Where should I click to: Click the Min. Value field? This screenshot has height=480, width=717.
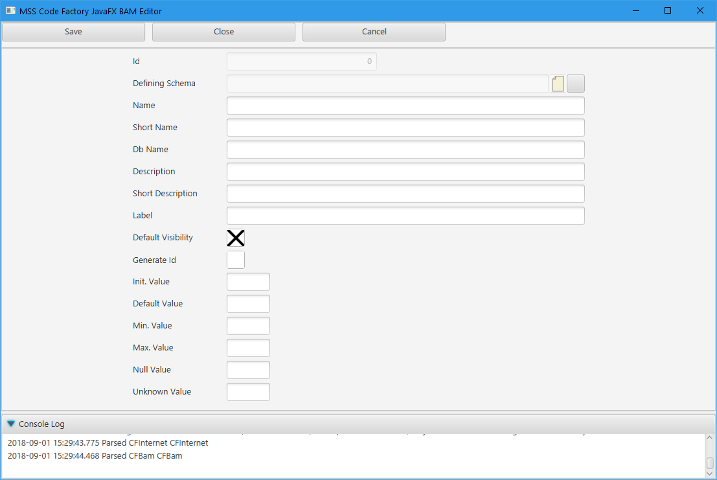(x=248, y=326)
